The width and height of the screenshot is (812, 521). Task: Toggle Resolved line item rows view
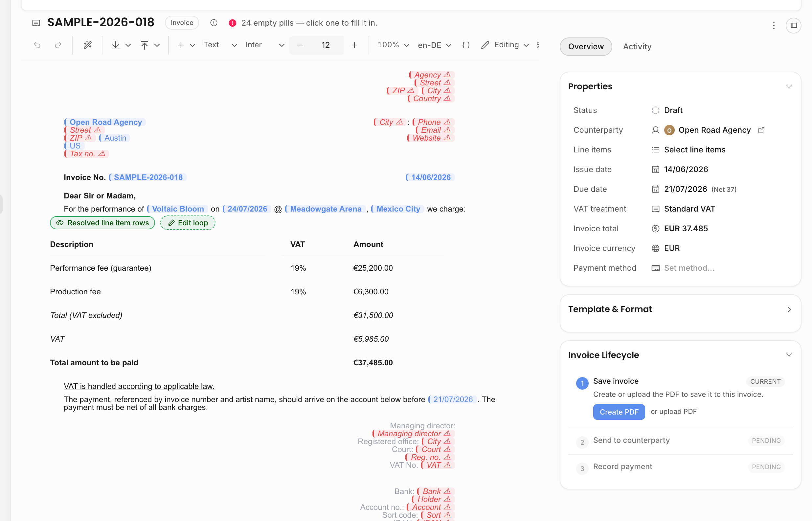click(102, 223)
